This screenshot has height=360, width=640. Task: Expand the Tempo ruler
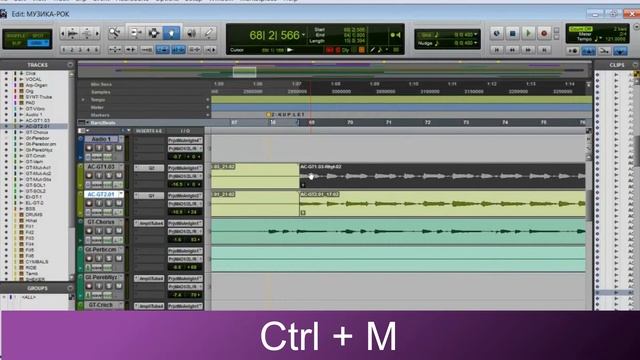coord(83,100)
